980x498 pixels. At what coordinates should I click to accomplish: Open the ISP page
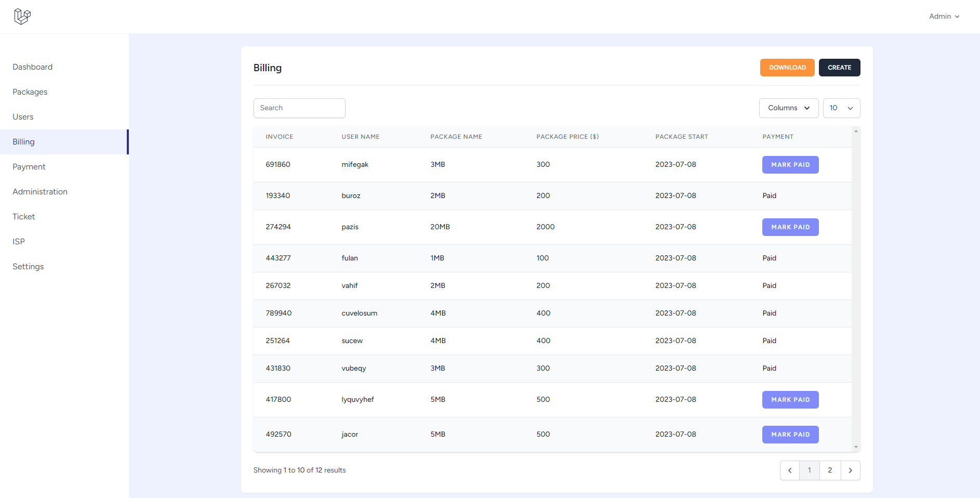[x=18, y=241]
